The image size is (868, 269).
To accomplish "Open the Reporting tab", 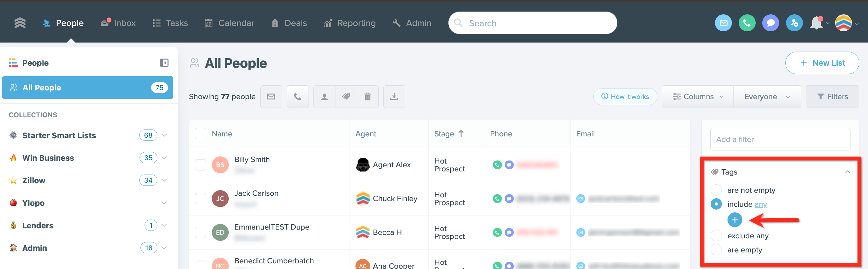I will [350, 23].
